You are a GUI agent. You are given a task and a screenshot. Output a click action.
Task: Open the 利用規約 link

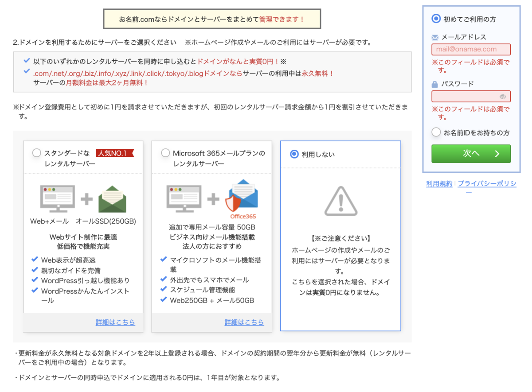click(x=439, y=183)
